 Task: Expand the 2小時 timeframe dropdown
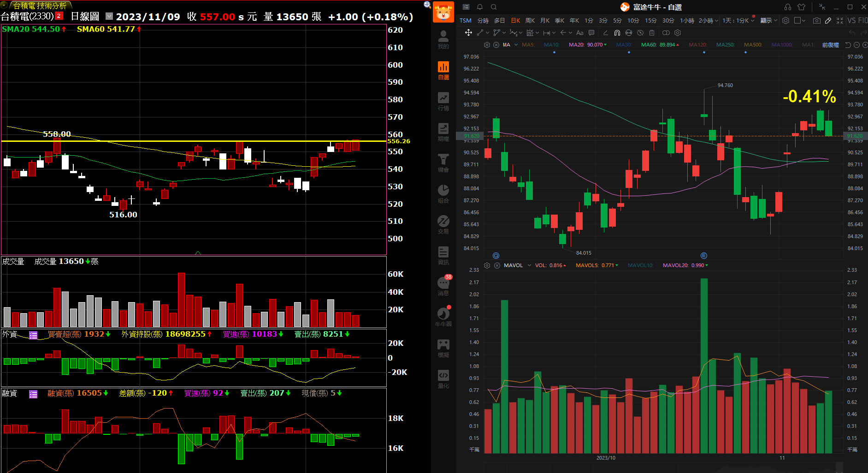click(x=717, y=20)
